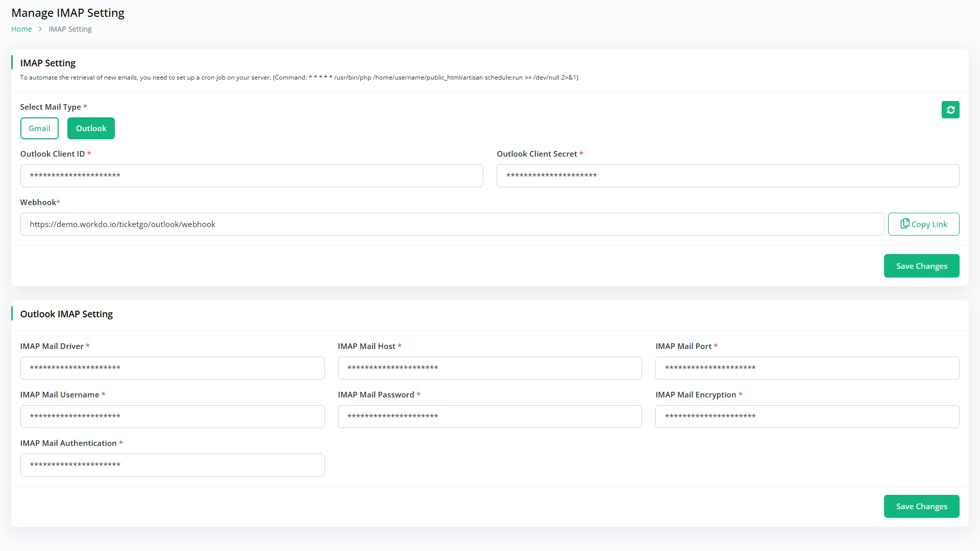This screenshot has height=551, width=980.
Task: Click the Webhook URL field
Action: point(452,224)
